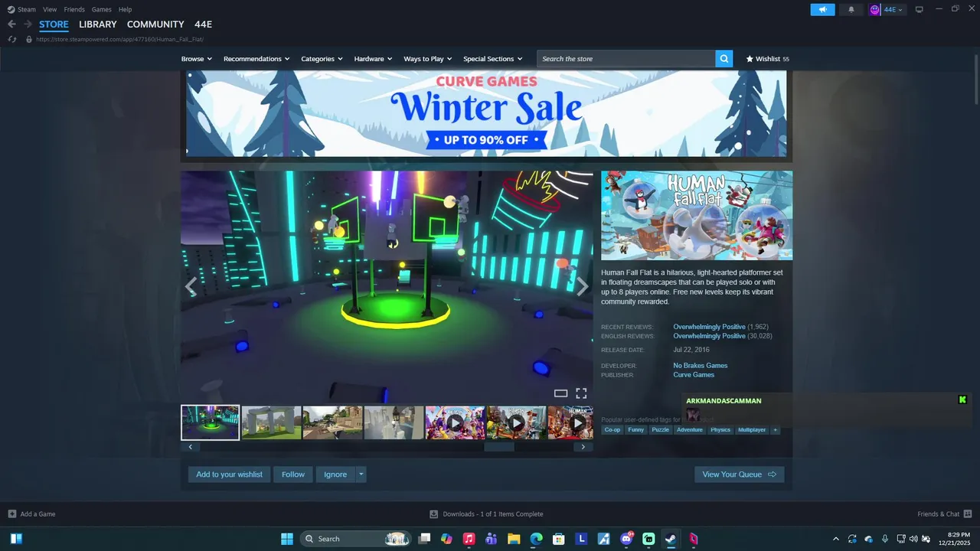Show hidden system tray icons

click(x=835, y=539)
